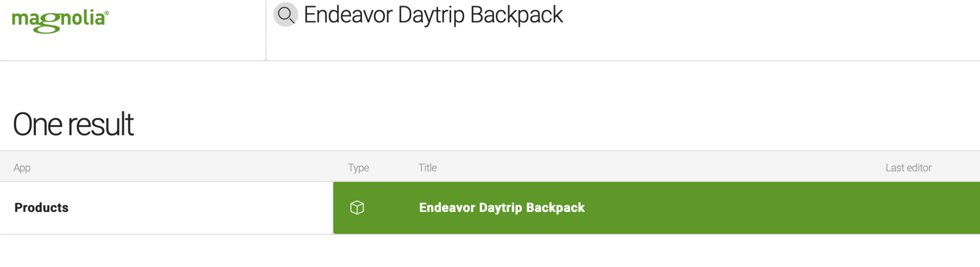980x267 pixels.
Task: Click the One result heading
Action: coord(73,124)
